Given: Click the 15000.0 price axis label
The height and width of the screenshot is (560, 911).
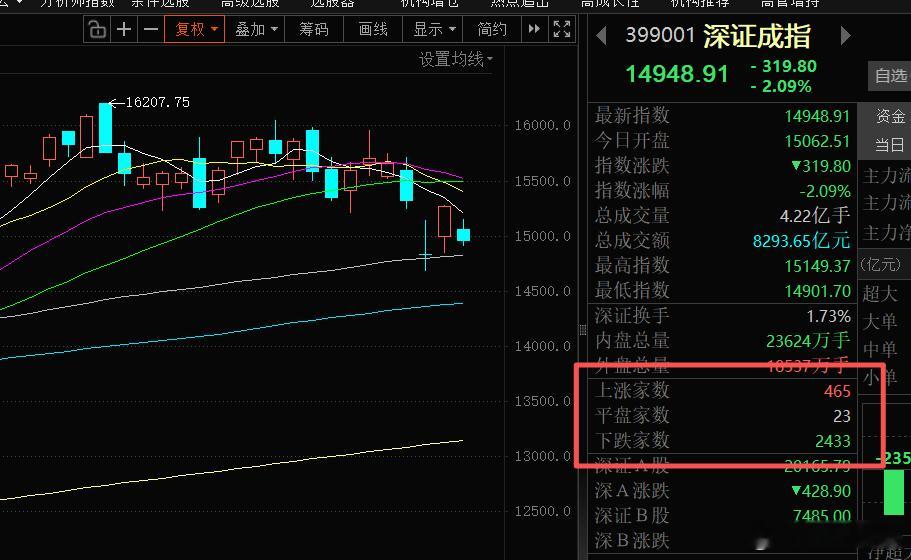Looking at the screenshot, I should [x=542, y=236].
